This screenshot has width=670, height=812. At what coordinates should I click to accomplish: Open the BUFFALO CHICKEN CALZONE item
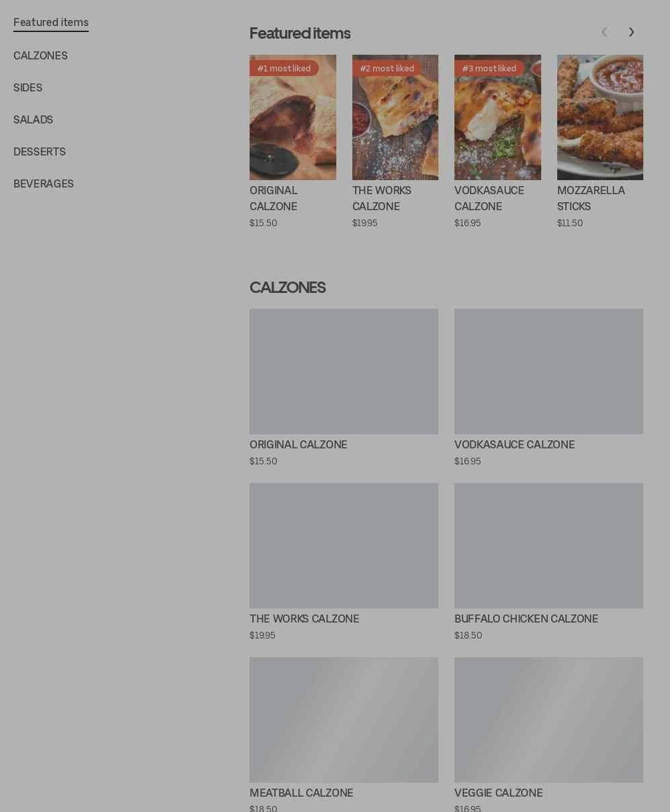[x=527, y=619]
